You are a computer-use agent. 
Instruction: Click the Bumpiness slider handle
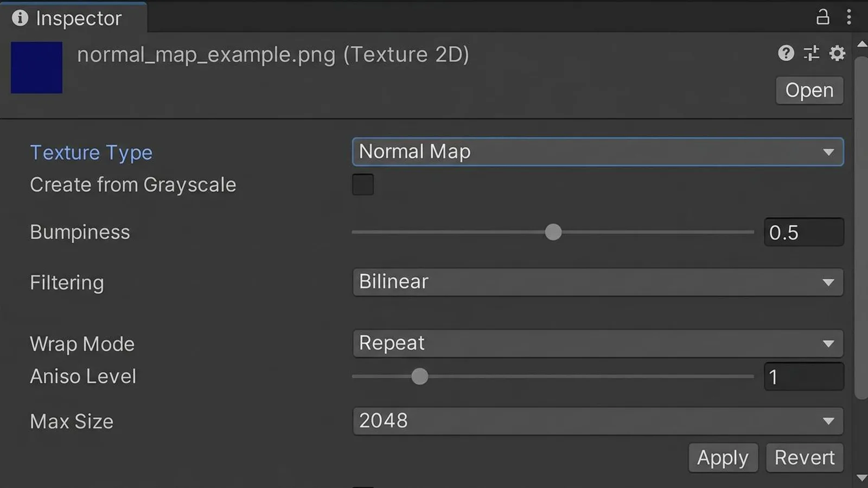pos(553,232)
